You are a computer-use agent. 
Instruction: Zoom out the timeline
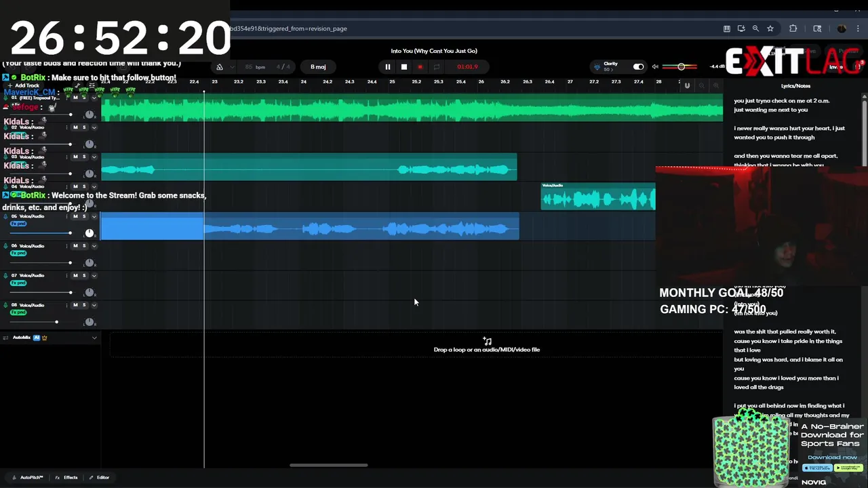click(x=701, y=85)
